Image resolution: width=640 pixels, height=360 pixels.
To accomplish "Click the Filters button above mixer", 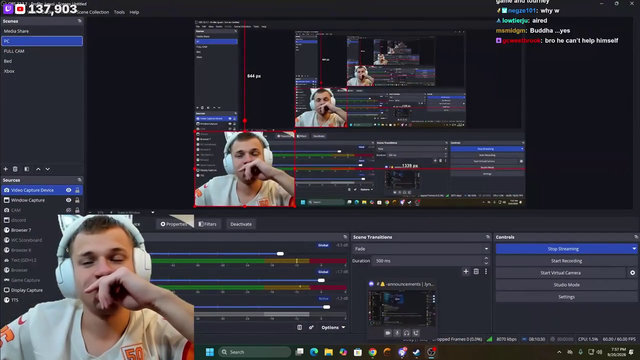I will tap(208, 224).
